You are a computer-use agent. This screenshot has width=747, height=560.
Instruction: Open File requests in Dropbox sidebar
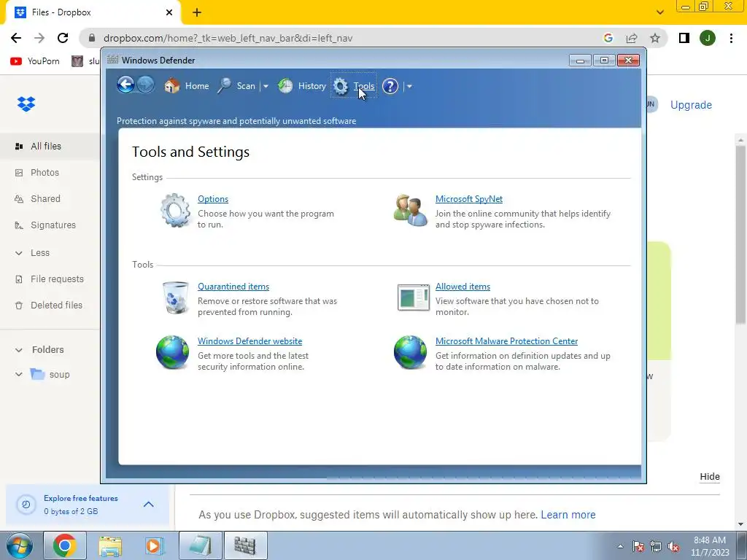coord(50,279)
